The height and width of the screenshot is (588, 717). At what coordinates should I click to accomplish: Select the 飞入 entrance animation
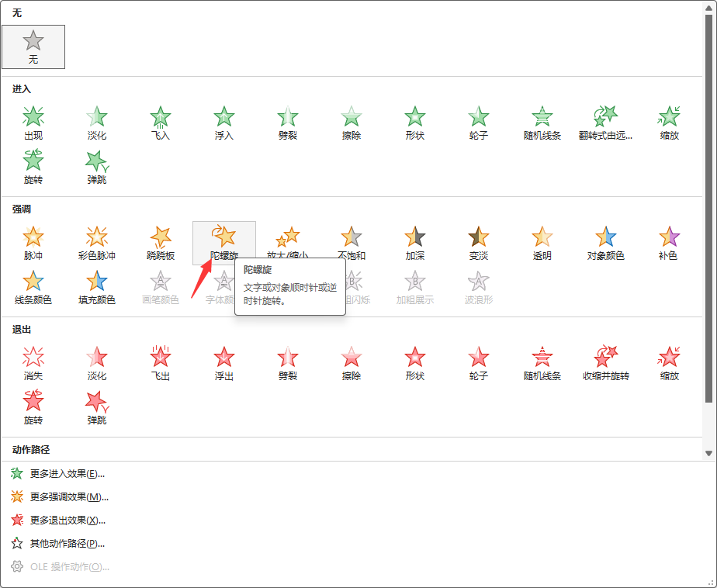(161, 123)
